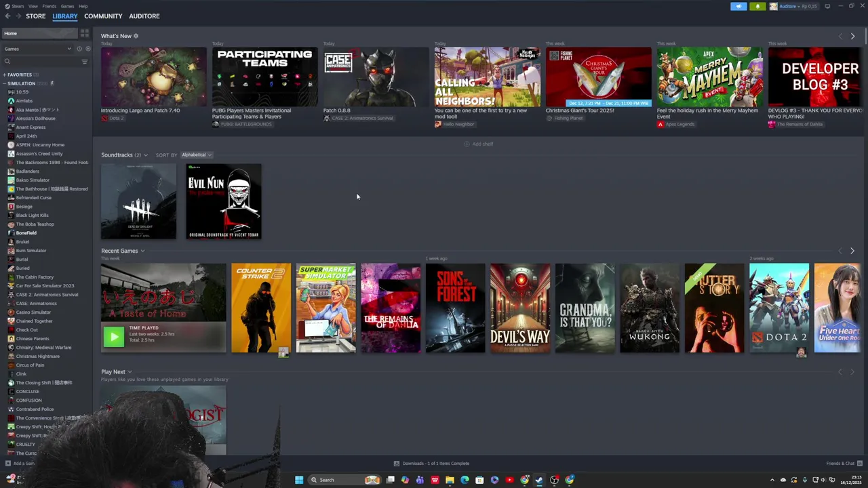This screenshot has height=488, width=868.
Task: Open What's New settings gear
Action: (136, 36)
